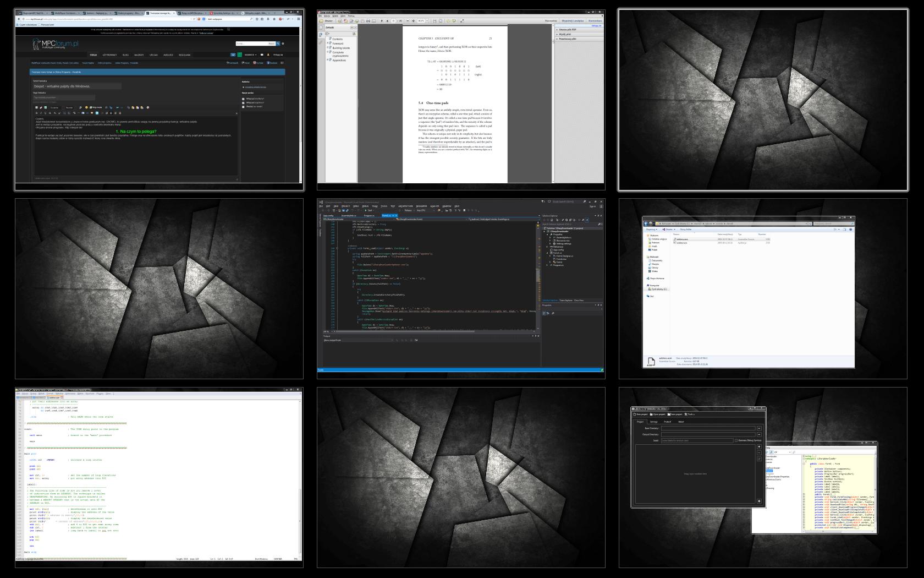Click the Solution Explorer search magnifier
The height and width of the screenshot is (578, 924).
[x=599, y=224]
